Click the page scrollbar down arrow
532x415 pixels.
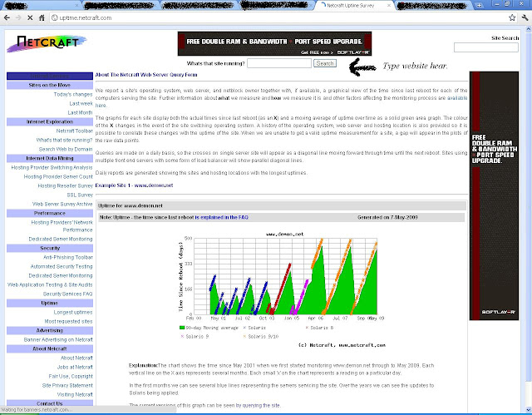click(x=528, y=409)
